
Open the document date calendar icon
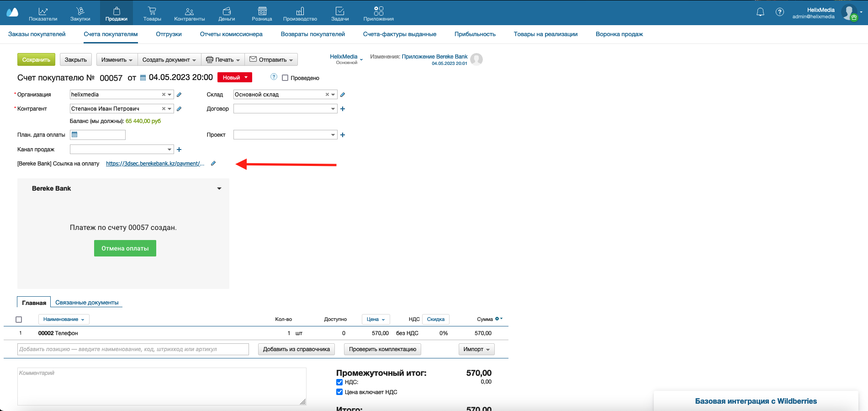click(x=143, y=78)
